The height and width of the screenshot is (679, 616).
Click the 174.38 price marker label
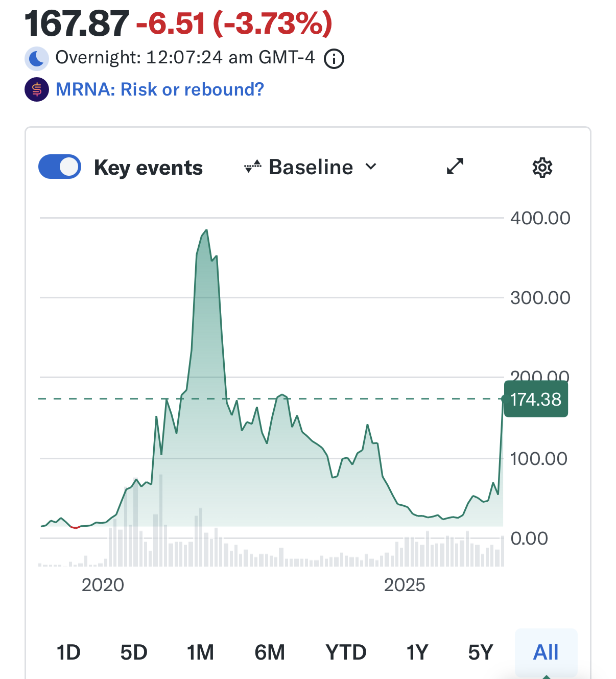click(x=536, y=399)
